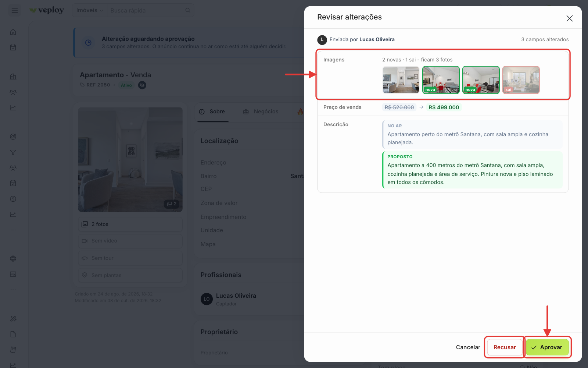Open the buildings icon in sidebar
Image resolution: width=588 pixels, height=368 pixels.
click(13, 77)
